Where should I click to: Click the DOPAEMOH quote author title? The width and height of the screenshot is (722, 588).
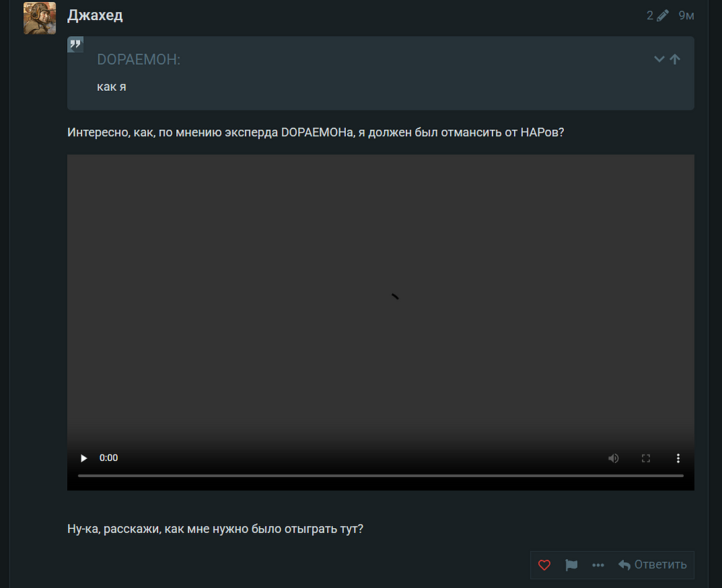click(x=139, y=59)
